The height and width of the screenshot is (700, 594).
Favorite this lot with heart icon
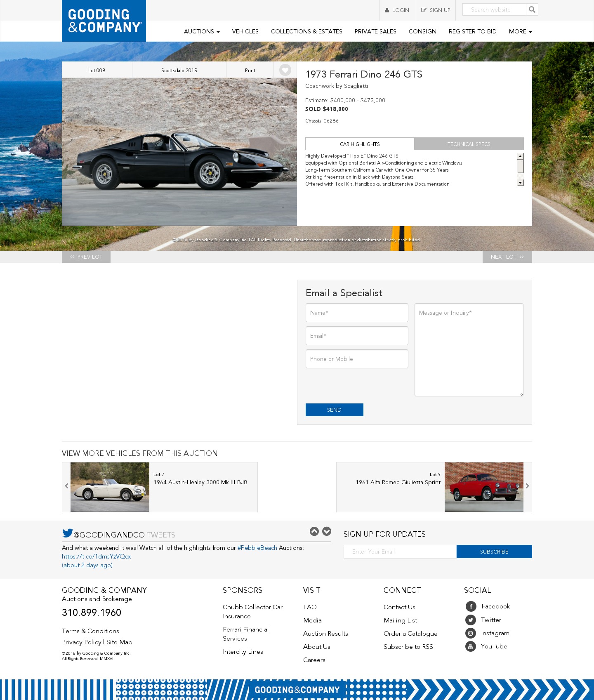point(285,70)
